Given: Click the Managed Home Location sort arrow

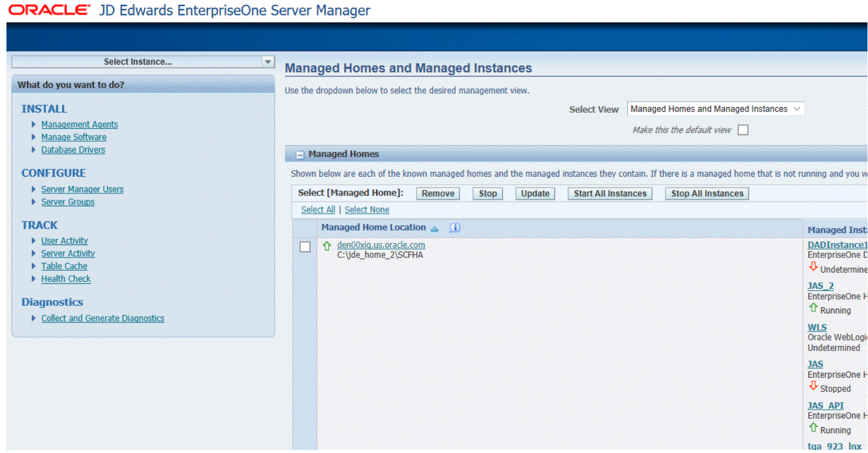Looking at the screenshot, I should click(435, 228).
